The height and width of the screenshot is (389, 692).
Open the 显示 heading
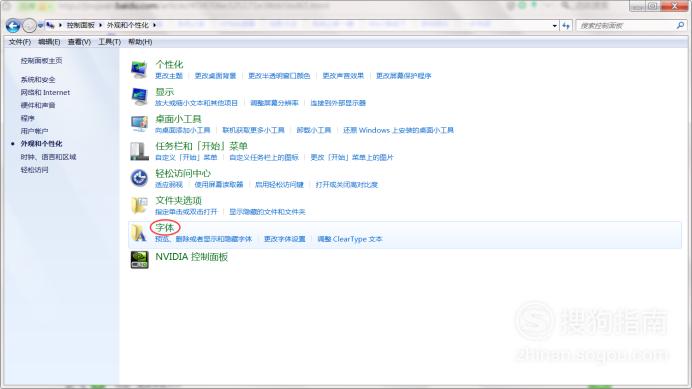pos(165,92)
